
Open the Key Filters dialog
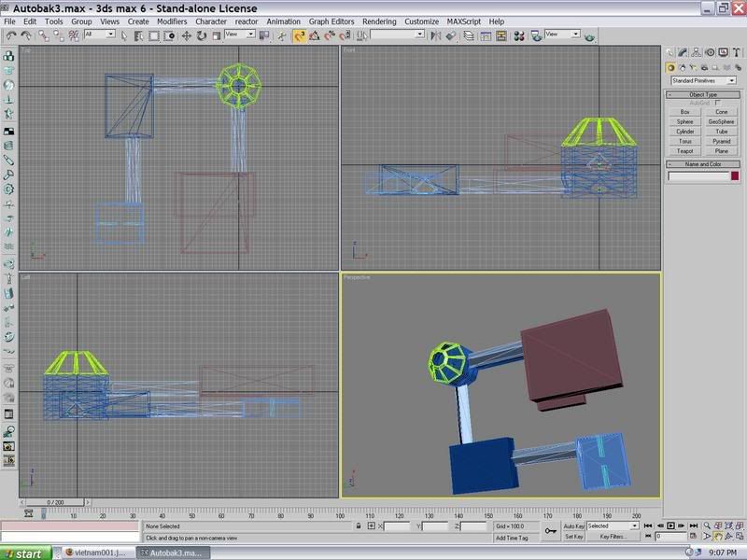click(613, 536)
